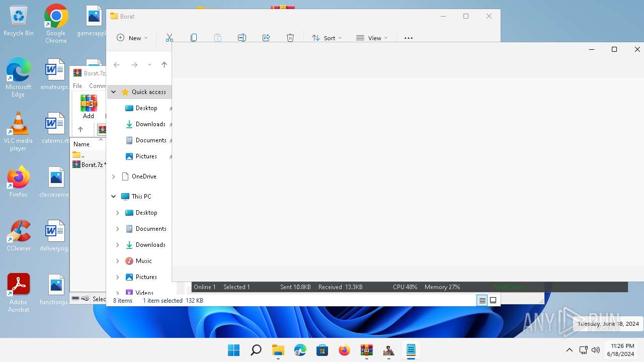The width and height of the screenshot is (644, 362).
Task: Open Microsoft Store from taskbar
Action: tap(323, 350)
